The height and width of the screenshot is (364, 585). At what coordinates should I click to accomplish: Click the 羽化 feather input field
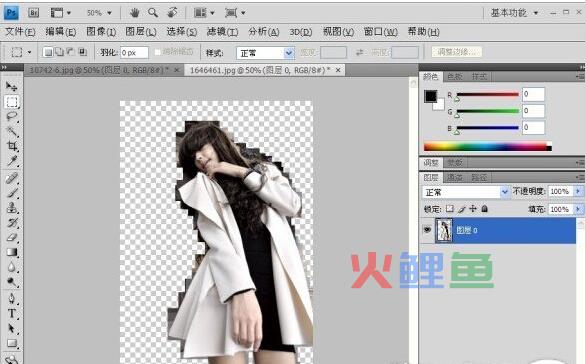pyautogui.click(x=134, y=53)
